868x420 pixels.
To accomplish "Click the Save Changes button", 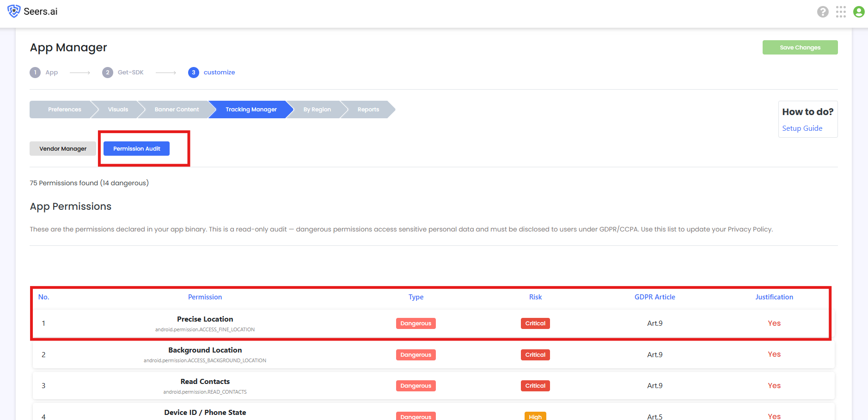I will (x=800, y=48).
